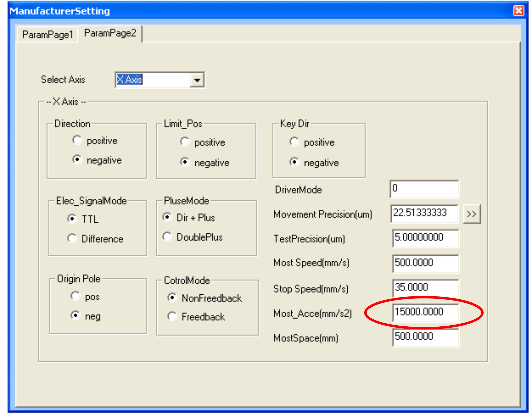Image resolution: width=532 pixels, height=417 pixels.
Task: Click the DriverMode input field
Action: coord(424,189)
